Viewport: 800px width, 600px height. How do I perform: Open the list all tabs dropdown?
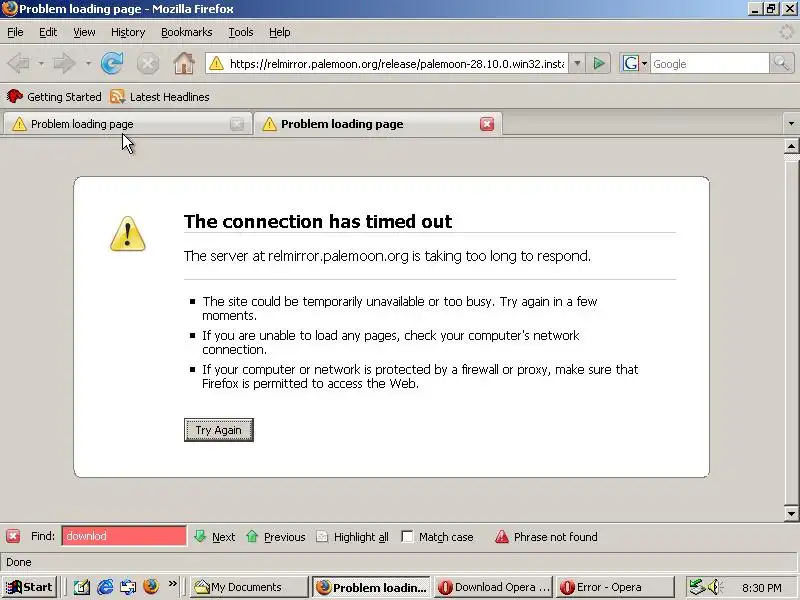(x=791, y=123)
